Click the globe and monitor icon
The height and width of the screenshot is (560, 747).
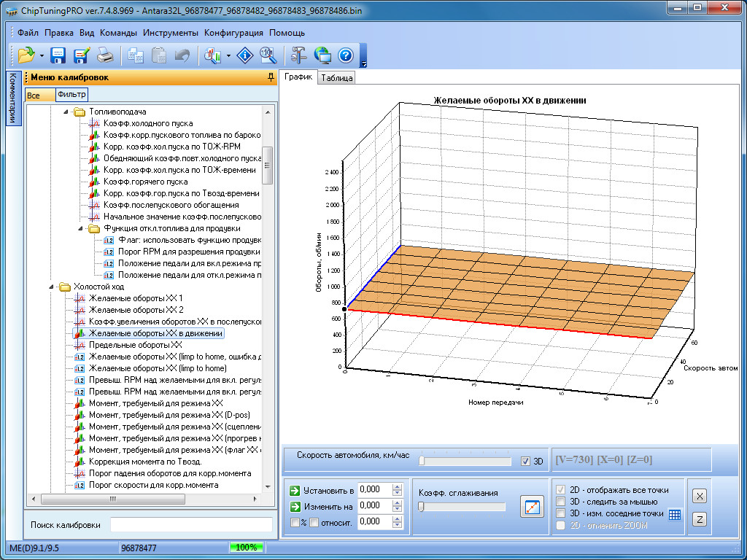(x=322, y=55)
